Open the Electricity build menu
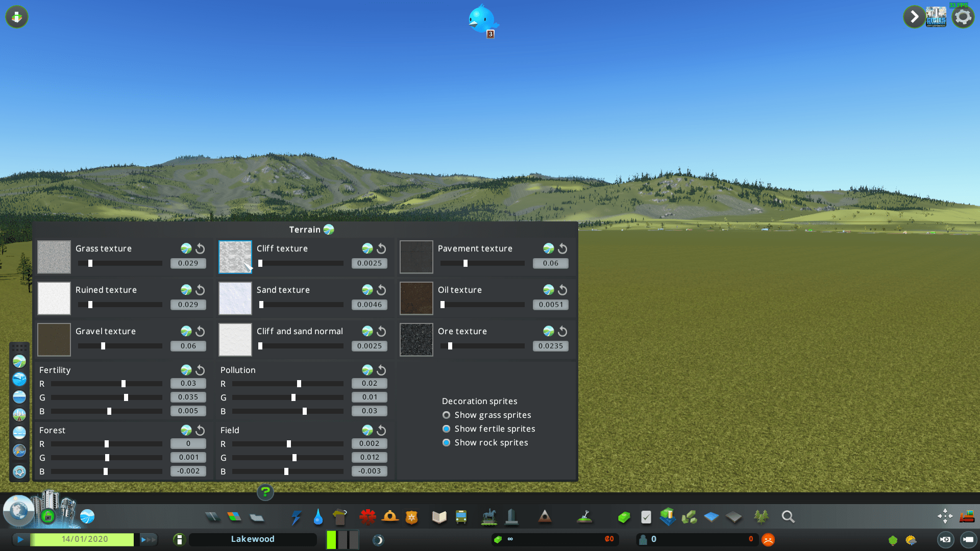The width and height of the screenshot is (980, 551). click(296, 517)
